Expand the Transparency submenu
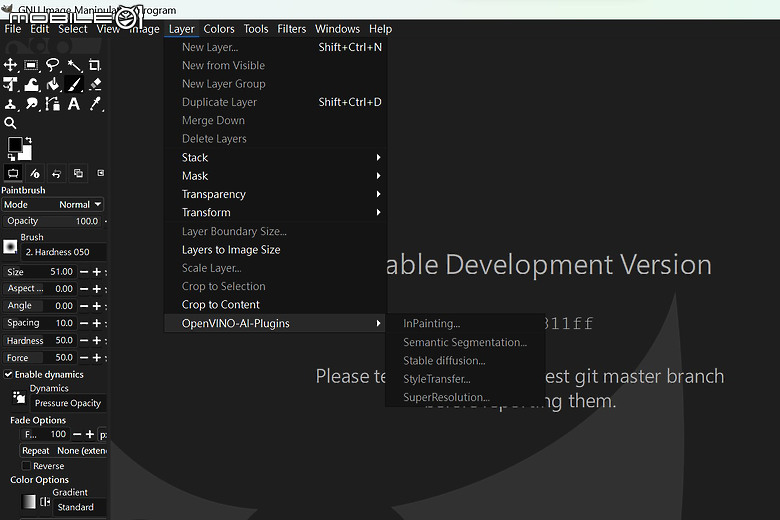The image size is (780, 520). tap(276, 194)
